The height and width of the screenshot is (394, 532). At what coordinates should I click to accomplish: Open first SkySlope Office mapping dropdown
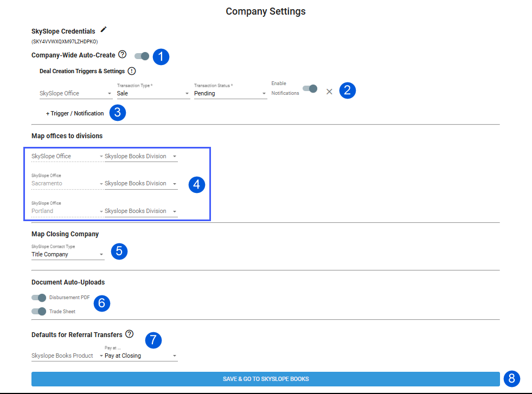click(67, 156)
